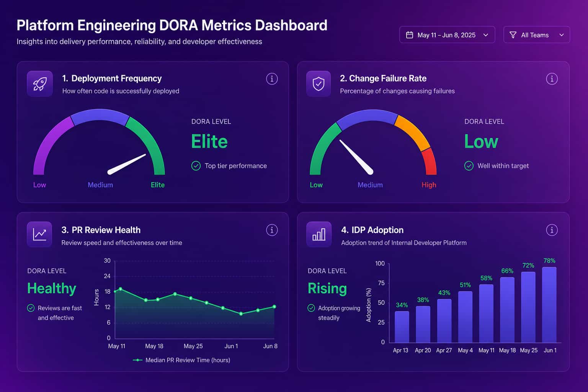Click the "2. Change Failure Rate" card title
Image resolution: width=588 pixels, height=392 pixels.
383,78
